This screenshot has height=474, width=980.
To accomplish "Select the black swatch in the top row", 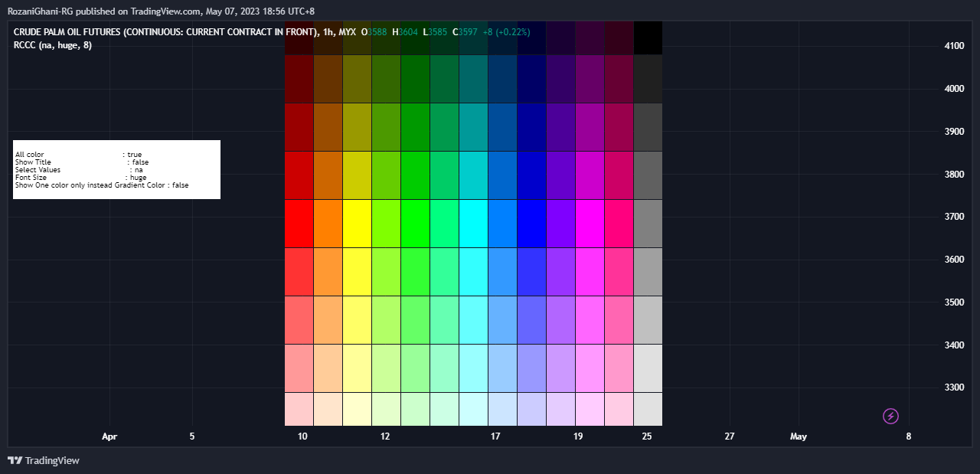I will coord(648,38).
